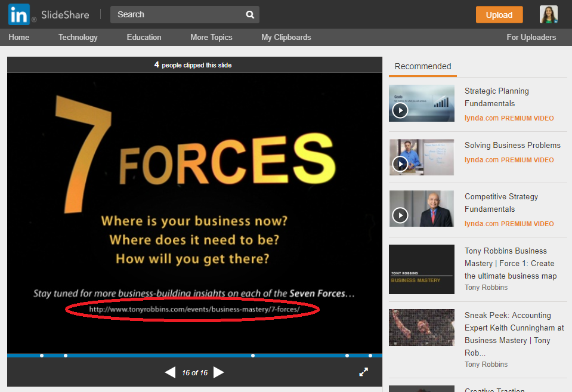Click the SlideShare wordmark
Viewport: 572px width, 392px height.
pos(65,14)
